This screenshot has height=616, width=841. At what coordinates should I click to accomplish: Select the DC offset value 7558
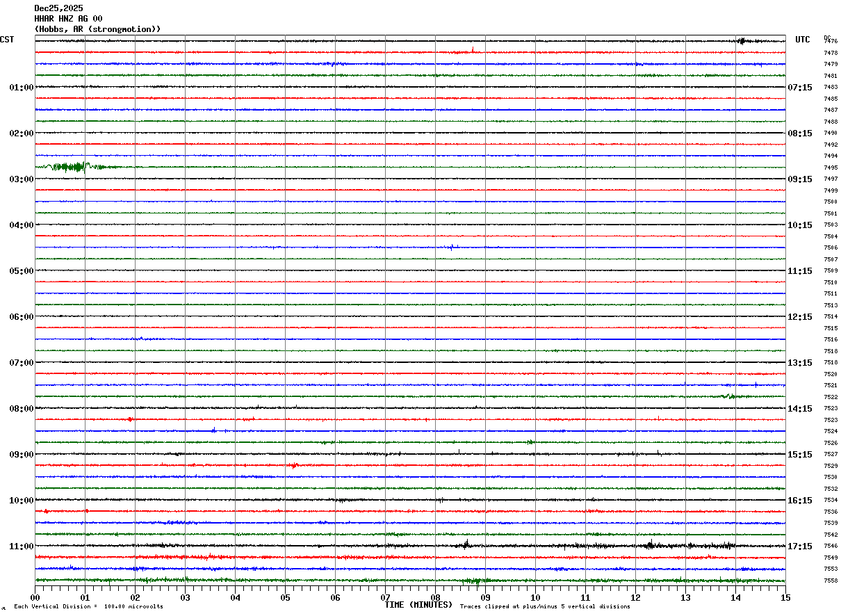coord(831,581)
